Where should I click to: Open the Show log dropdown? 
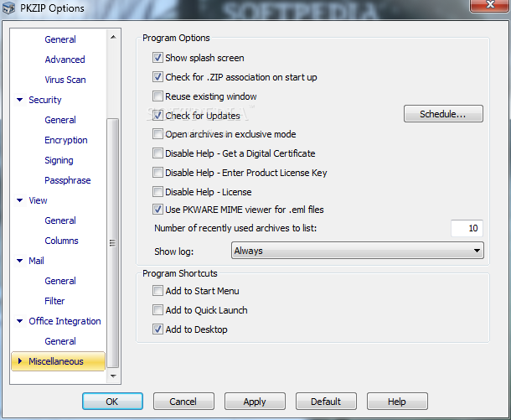click(357, 251)
